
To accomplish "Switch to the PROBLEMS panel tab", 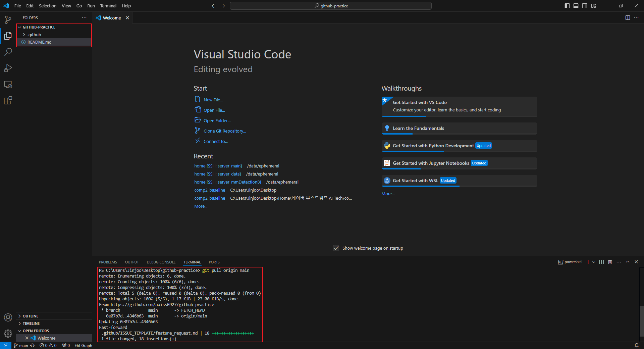I will click(x=108, y=262).
